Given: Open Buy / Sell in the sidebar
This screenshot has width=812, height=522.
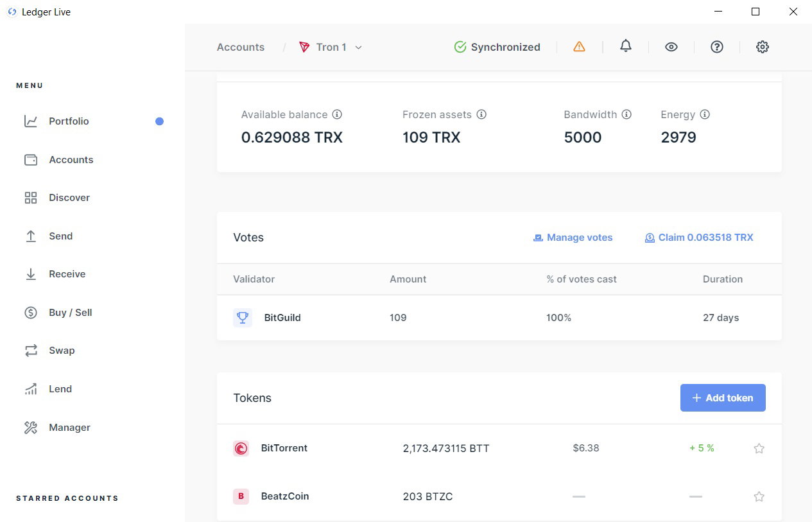Looking at the screenshot, I should [71, 313].
